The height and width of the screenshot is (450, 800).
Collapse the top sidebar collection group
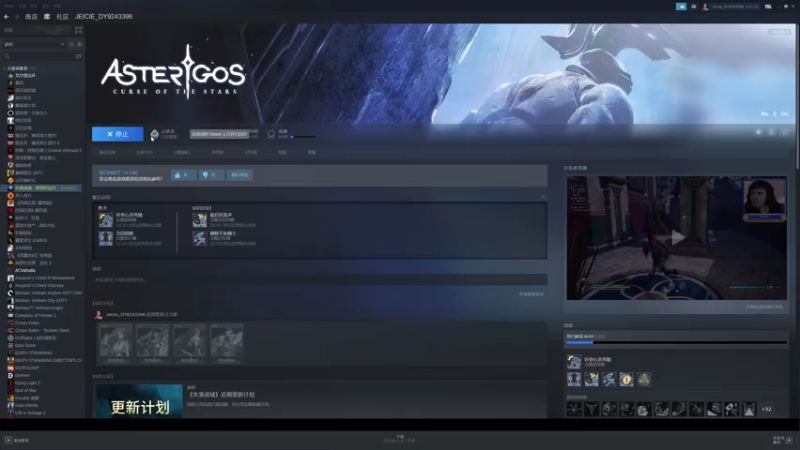pos(5,68)
